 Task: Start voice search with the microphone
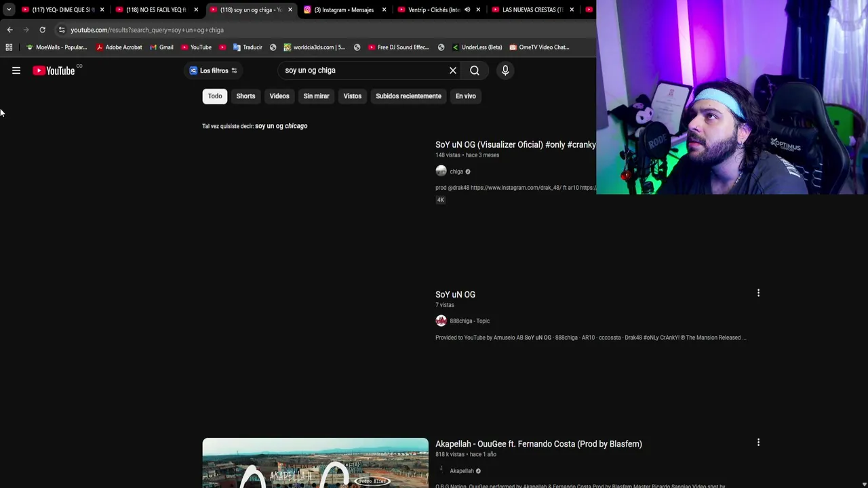coord(505,70)
